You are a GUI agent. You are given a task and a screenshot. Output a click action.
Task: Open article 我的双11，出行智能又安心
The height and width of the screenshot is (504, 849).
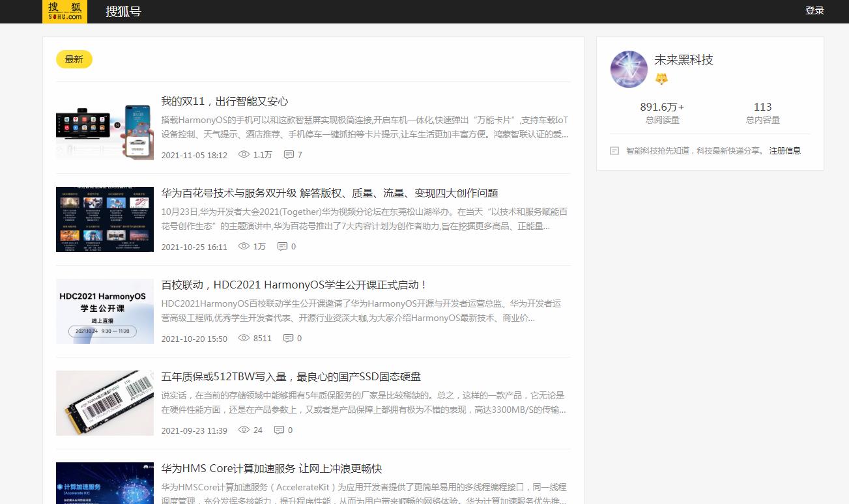pos(225,101)
